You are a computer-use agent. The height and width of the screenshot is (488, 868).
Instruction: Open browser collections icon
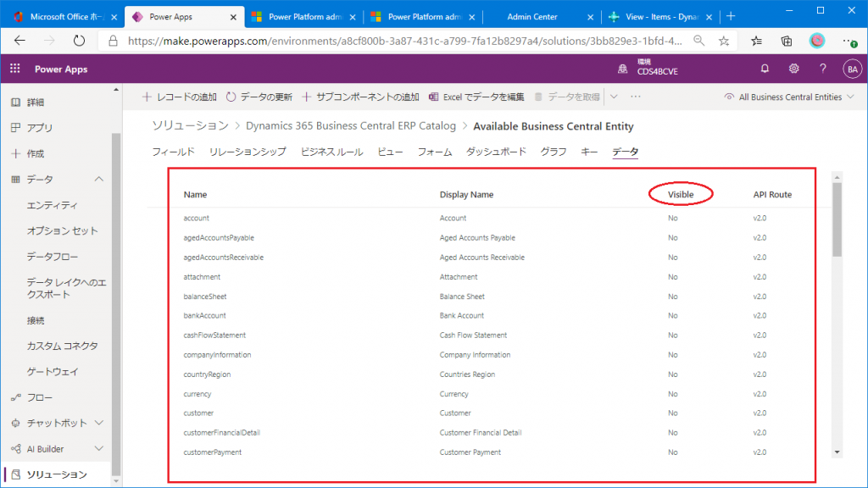tap(786, 41)
